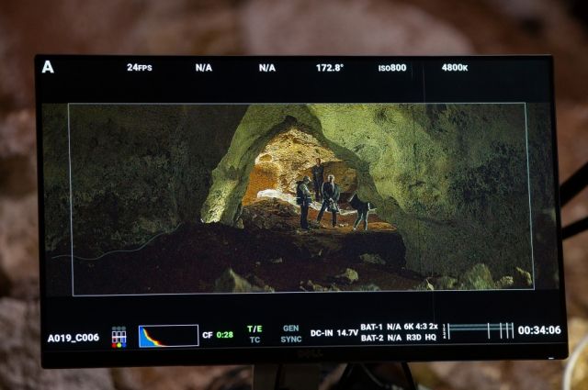This screenshot has width=588, height=390.
Task: Tap the 172.8° shutter angle value
Action: (x=330, y=68)
